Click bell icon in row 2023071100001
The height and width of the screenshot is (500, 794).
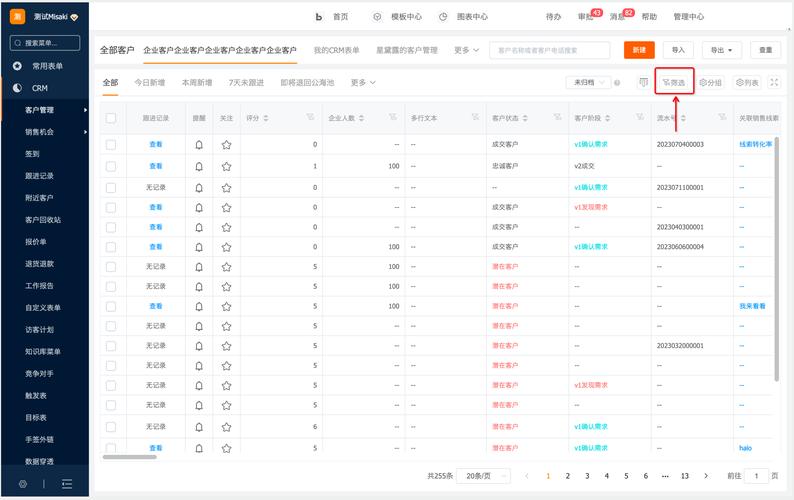coord(199,188)
